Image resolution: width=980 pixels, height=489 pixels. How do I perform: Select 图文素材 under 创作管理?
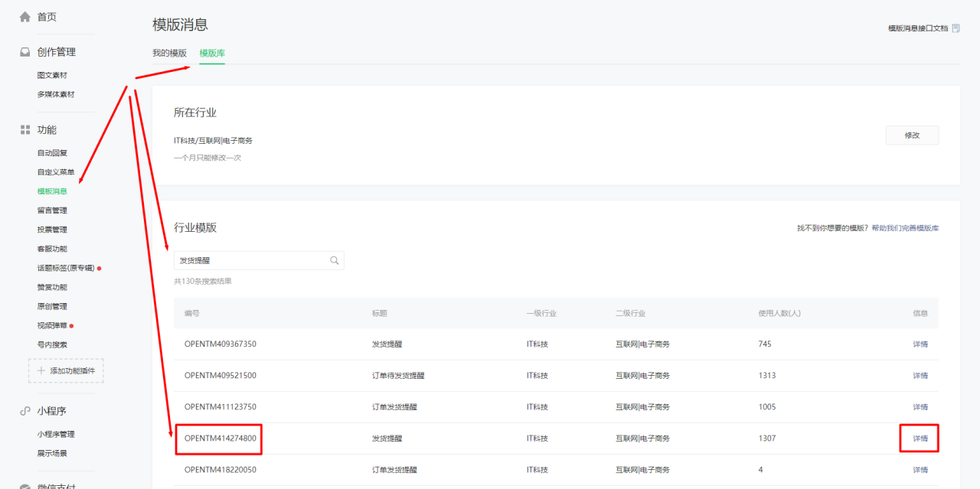click(x=52, y=76)
